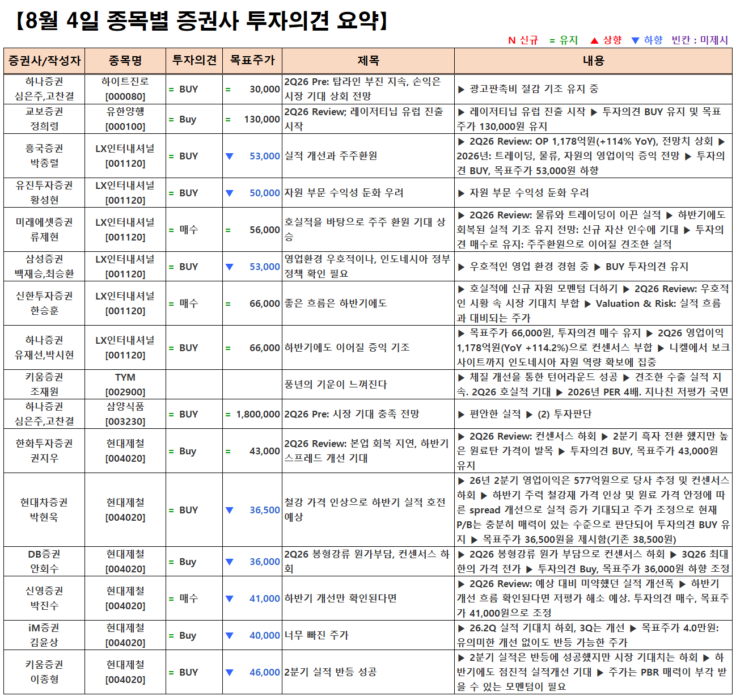Viewport: 736px width, 700px height.
Task: Select the '증권사/작성자' column header
Action: tap(44, 61)
